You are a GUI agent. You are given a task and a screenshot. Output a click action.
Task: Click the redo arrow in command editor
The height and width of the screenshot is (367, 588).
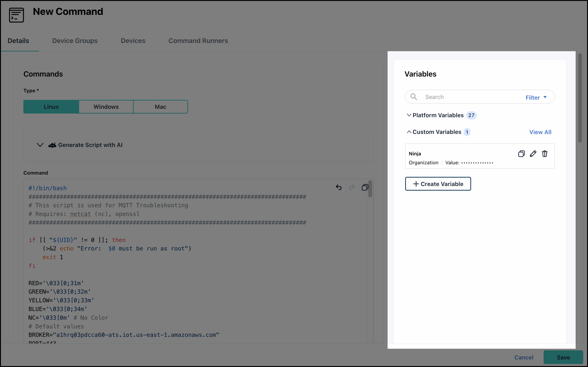click(x=352, y=187)
